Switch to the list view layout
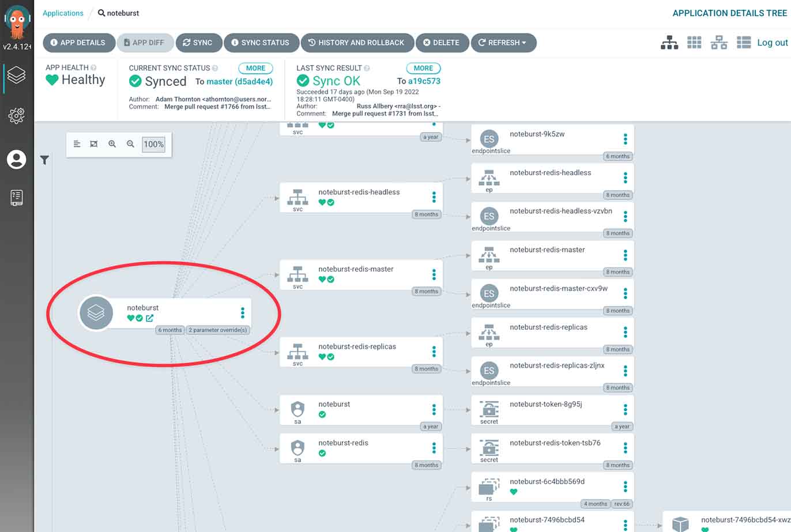The height and width of the screenshot is (532, 791). click(x=744, y=43)
